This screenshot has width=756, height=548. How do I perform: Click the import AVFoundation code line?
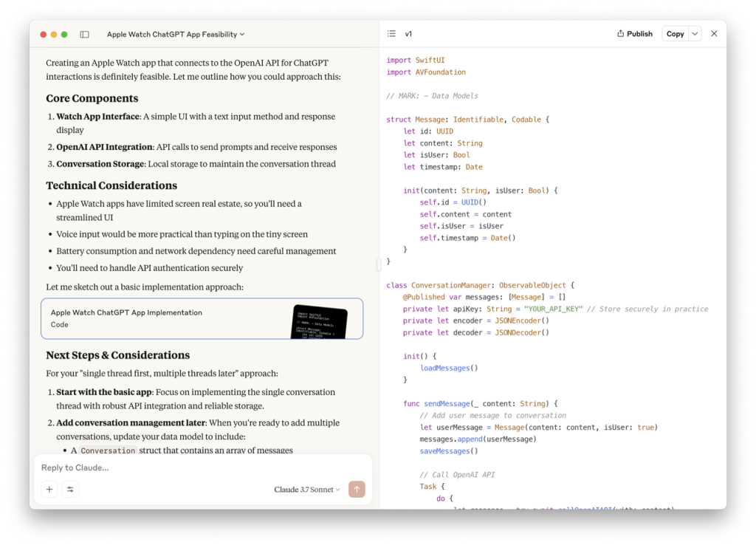tap(426, 72)
